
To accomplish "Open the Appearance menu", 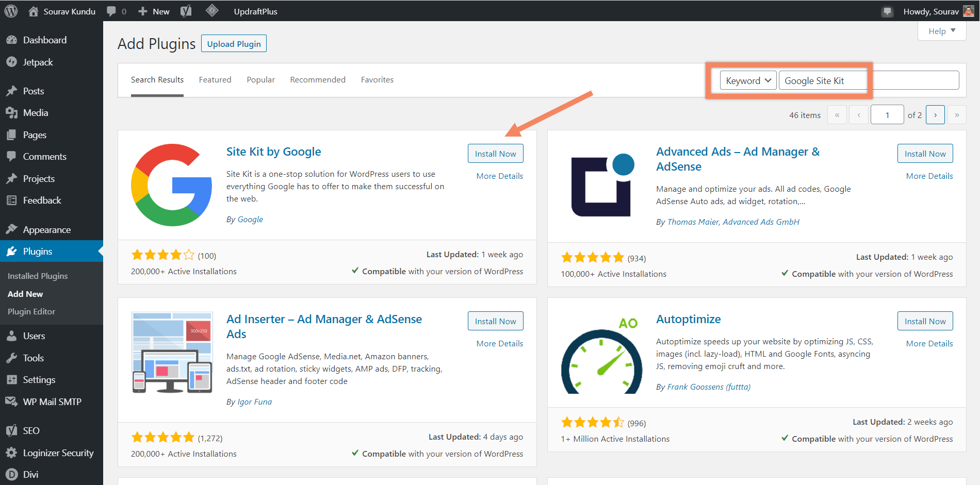I will pyautogui.click(x=46, y=229).
